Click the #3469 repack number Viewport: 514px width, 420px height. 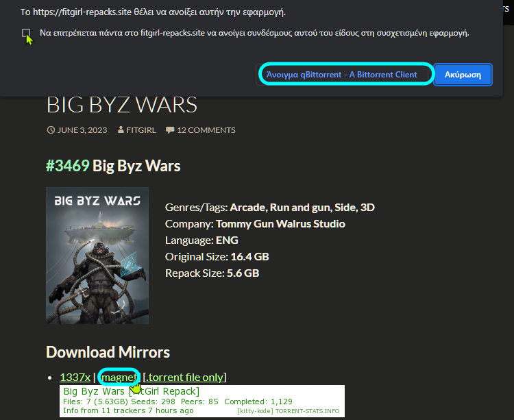(68, 166)
